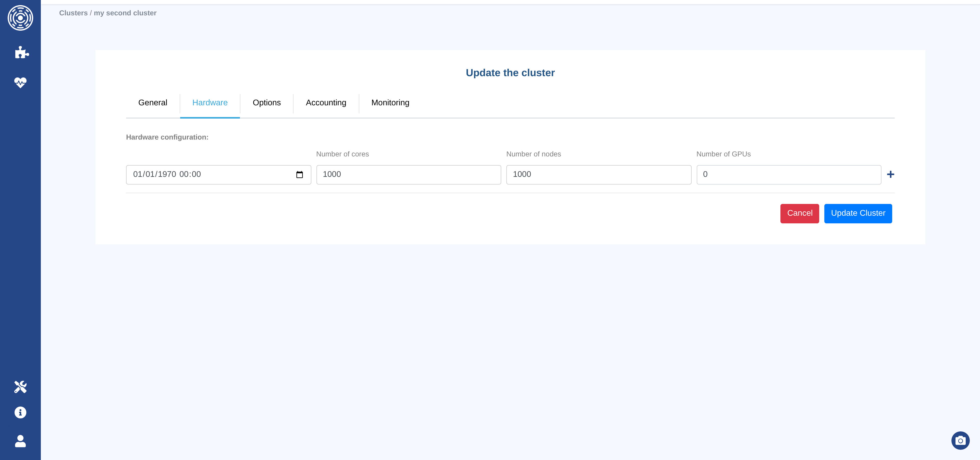Focus the Number of cores field
Screen dimensions: 980x460
coord(408,174)
